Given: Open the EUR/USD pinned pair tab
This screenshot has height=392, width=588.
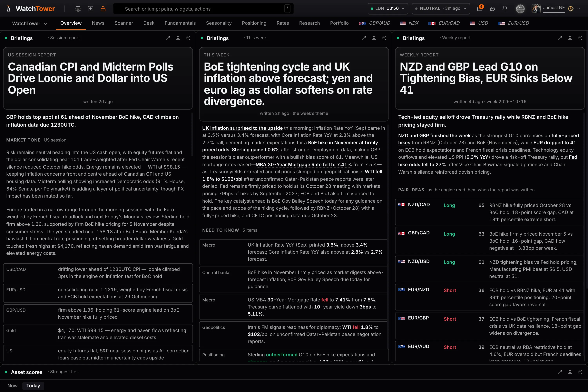Looking at the screenshot, I should tap(513, 23).
